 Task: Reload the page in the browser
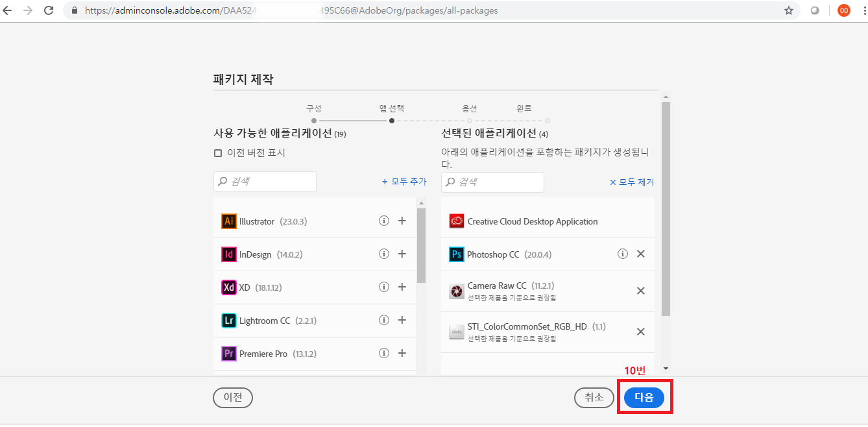click(x=49, y=10)
